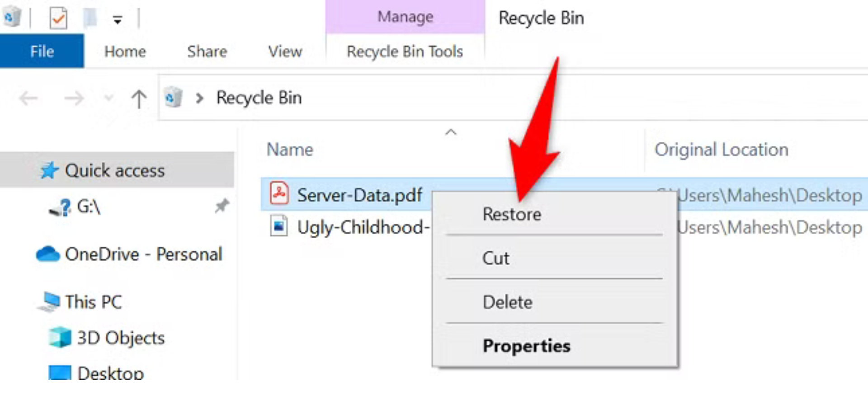The image size is (868, 418).
Task: Click the Properties checkmark quick access icon
Action: click(58, 19)
